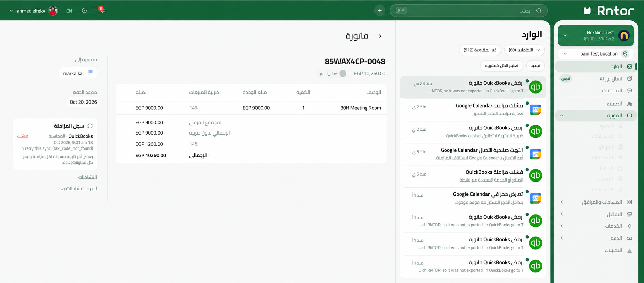Screen dimensions: 644x283
Task: Click Google Calendar icon beside تعارض حجز
Action: (x=535, y=198)
